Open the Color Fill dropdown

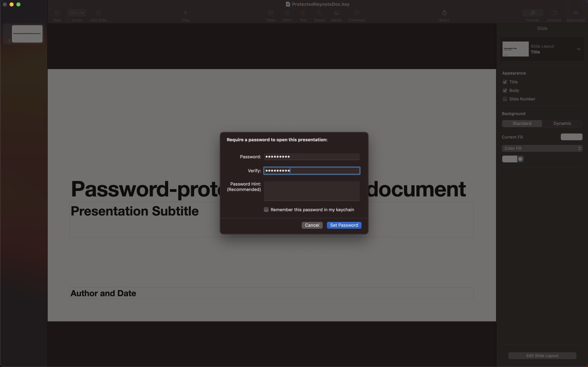[x=542, y=148]
